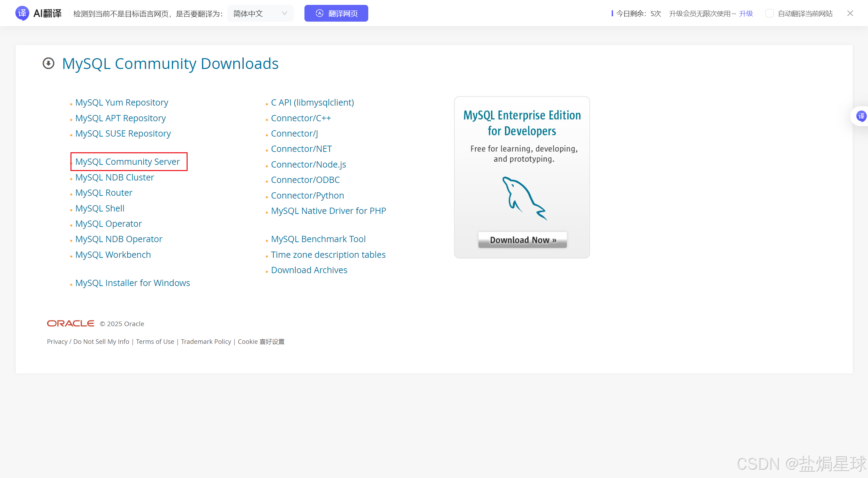Click the 翻译网页 button
This screenshot has height=478, width=868.
click(336, 13)
